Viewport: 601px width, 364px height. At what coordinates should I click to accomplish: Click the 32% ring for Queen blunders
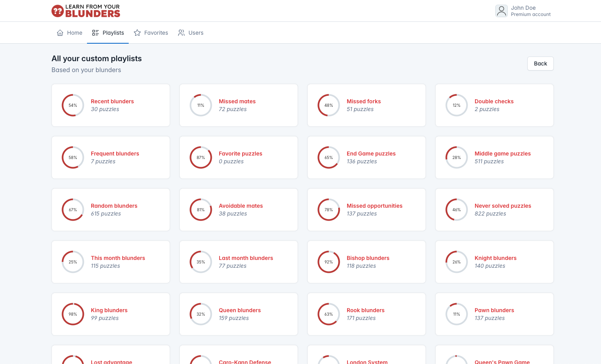coord(201,314)
